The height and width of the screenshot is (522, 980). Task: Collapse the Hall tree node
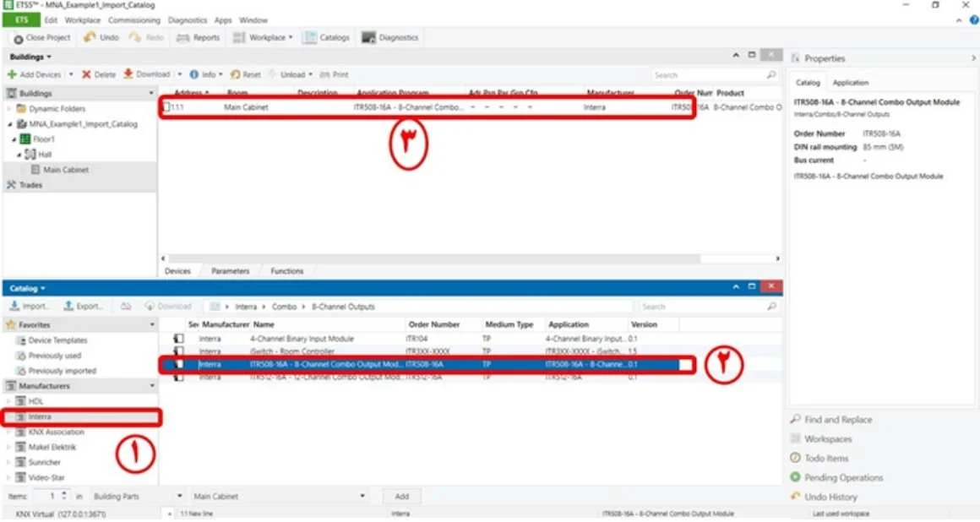click(19, 155)
